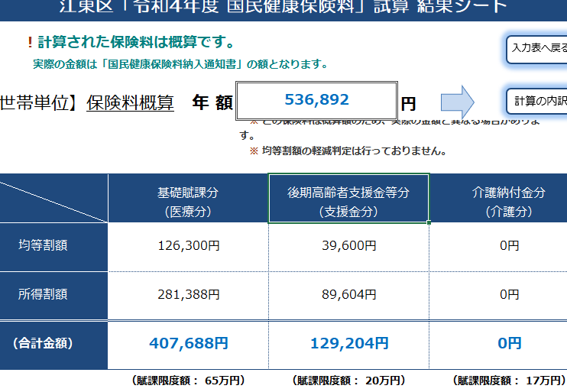Click the underlined 保険料概算 label
The width and height of the screenshot is (567, 392).
[x=130, y=102]
